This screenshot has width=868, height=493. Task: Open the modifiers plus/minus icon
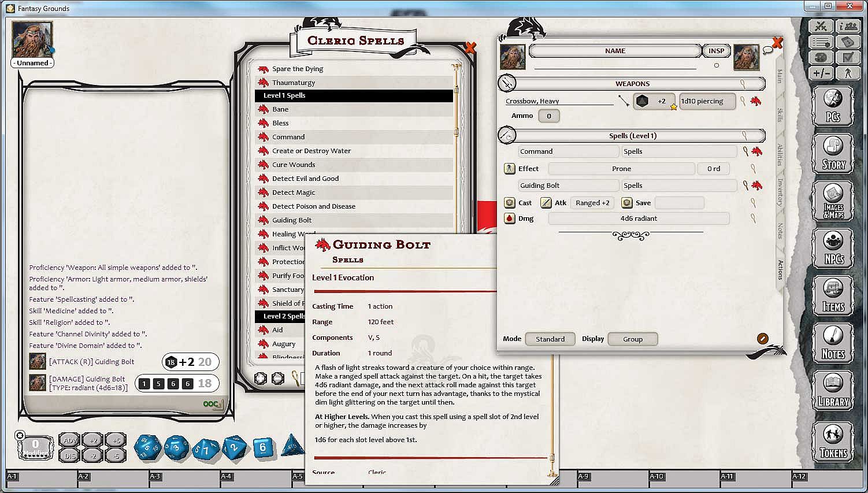(x=821, y=73)
